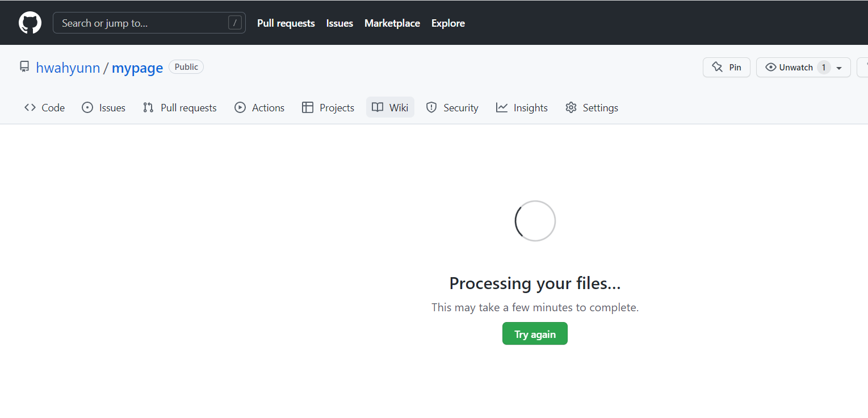Open the hwahyunn owner profile link
The image size is (868, 418).
click(x=68, y=68)
